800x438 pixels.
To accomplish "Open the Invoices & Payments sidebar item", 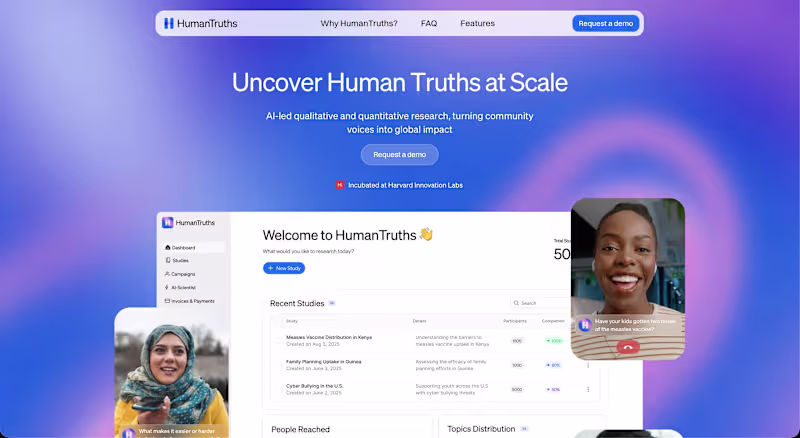I will (194, 301).
